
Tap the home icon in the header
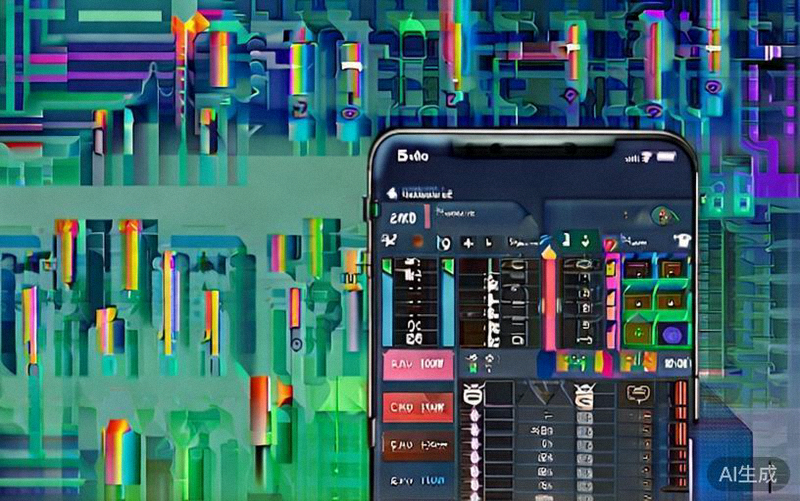click(390, 192)
